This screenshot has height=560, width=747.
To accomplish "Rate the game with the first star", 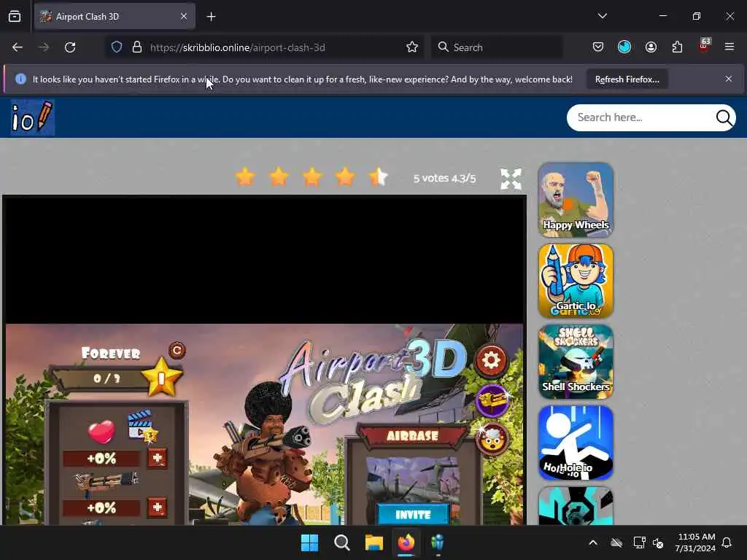I will [245, 177].
